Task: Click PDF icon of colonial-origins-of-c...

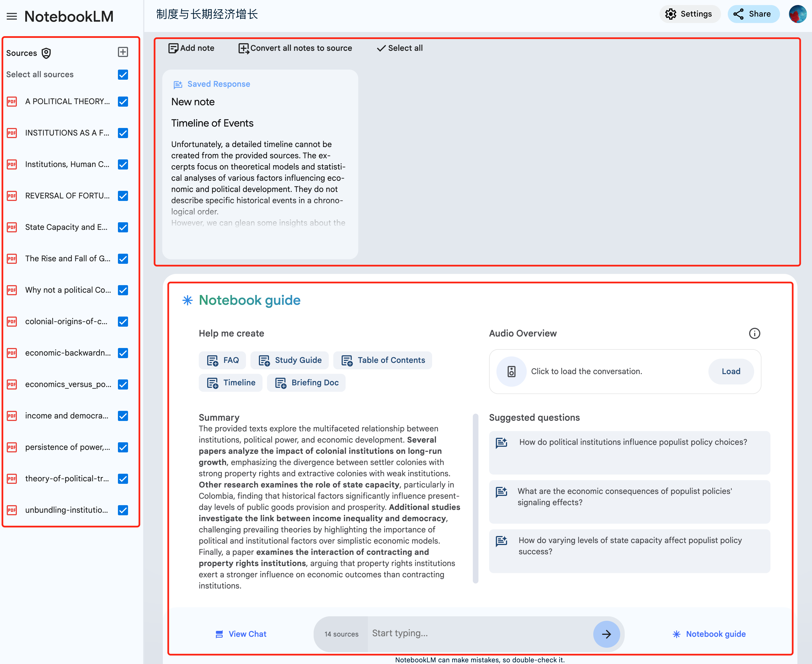Action: [12, 322]
